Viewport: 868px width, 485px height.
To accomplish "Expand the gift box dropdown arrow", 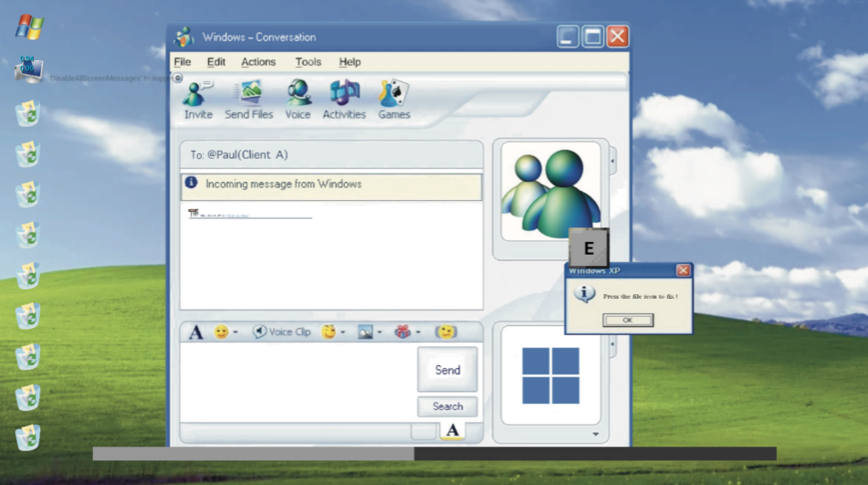I will [418, 332].
